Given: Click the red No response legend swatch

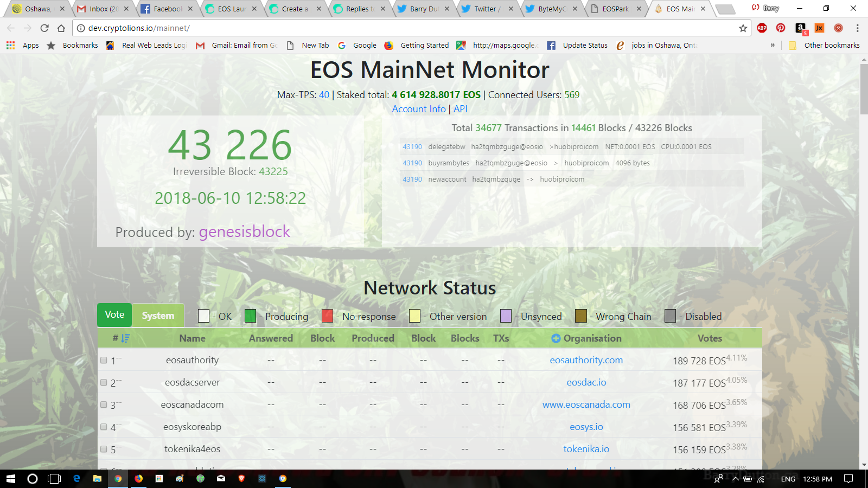Looking at the screenshot, I should pyautogui.click(x=327, y=316).
